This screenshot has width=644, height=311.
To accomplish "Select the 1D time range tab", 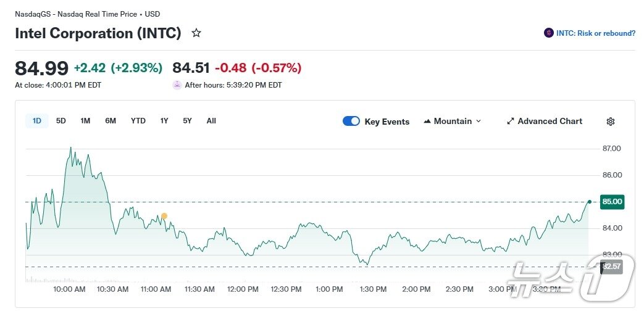I will [37, 121].
